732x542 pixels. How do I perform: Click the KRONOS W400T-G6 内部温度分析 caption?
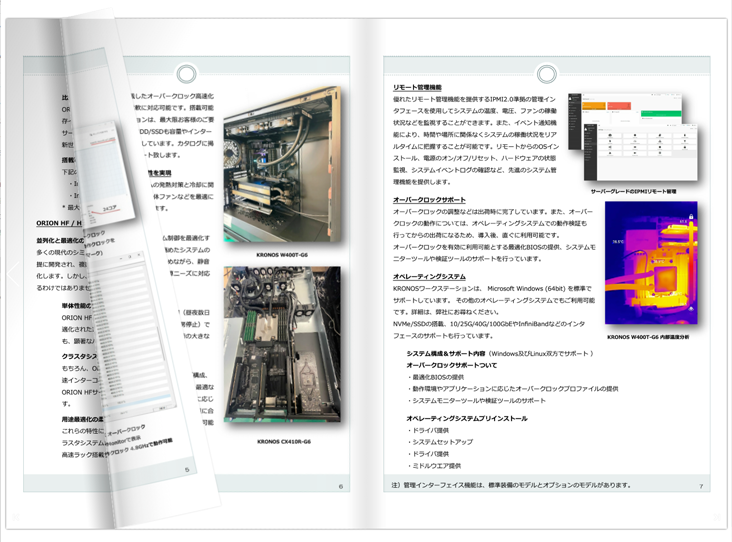click(x=648, y=337)
